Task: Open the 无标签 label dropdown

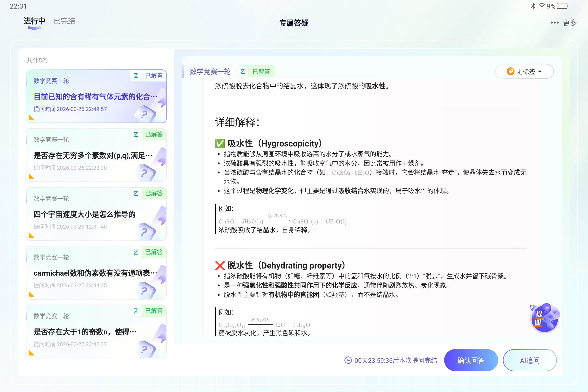Action: click(x=525, y=71)
